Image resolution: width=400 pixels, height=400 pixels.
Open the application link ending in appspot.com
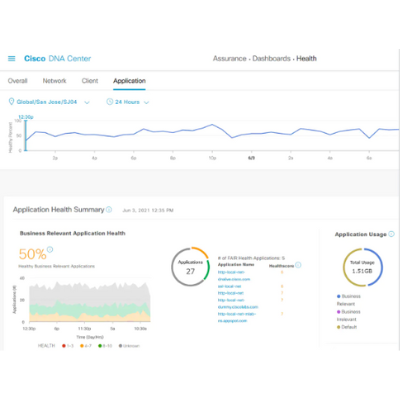232,321
